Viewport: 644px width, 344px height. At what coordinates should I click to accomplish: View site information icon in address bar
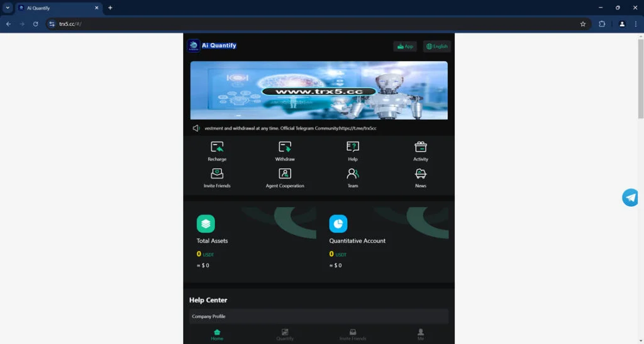pyautogui.click(x=52, y=25)
